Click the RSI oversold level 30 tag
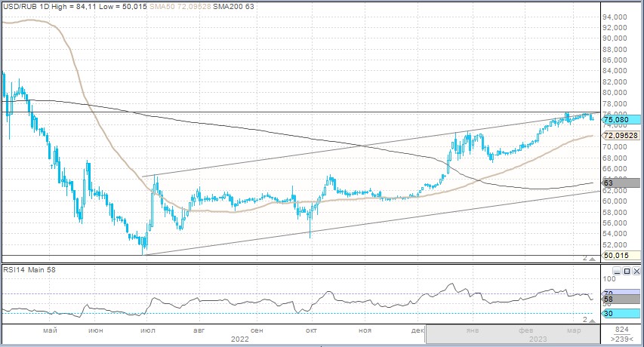This screenshot has height=347, width=644. pyautogui.click(x=621, y=313)
